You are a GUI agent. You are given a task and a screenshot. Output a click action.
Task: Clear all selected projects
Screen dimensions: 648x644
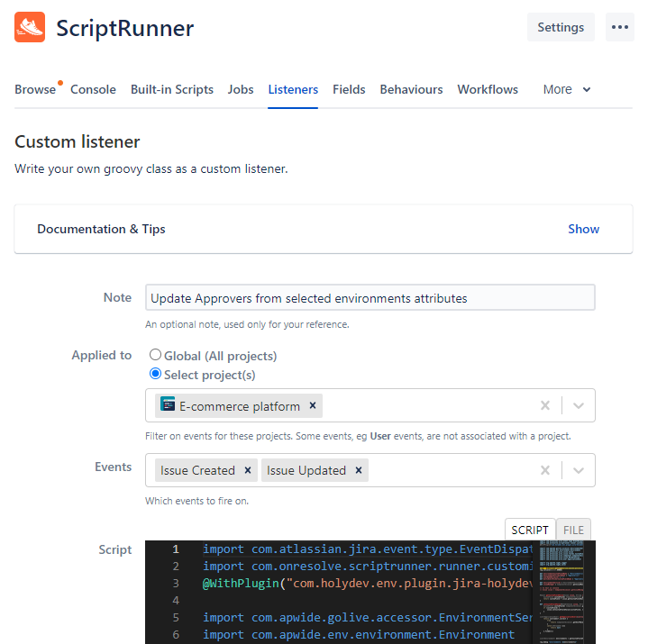pyautogui.click(x=544, y=406)
